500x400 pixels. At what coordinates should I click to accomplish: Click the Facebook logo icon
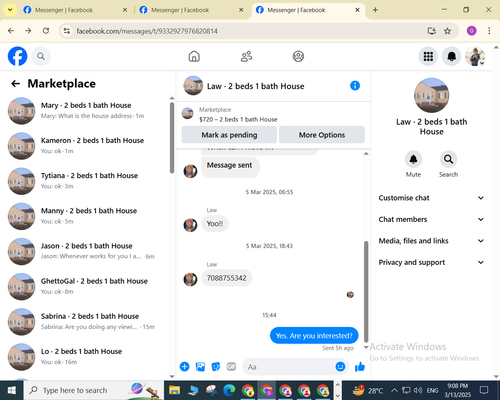pyautogui.click(x=17, y=56)
